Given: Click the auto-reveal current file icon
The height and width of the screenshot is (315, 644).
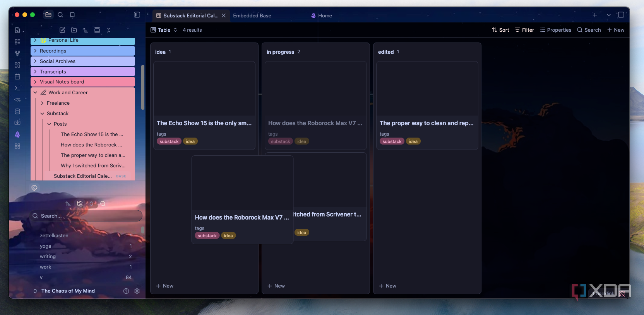Looking at the screenshot, I should (97, 30).
